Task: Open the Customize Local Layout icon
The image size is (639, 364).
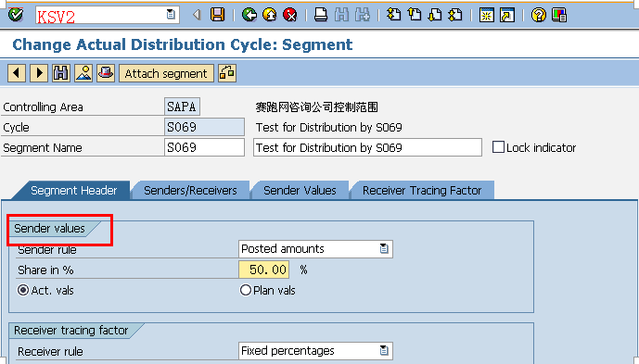Action: pos(559,15)
